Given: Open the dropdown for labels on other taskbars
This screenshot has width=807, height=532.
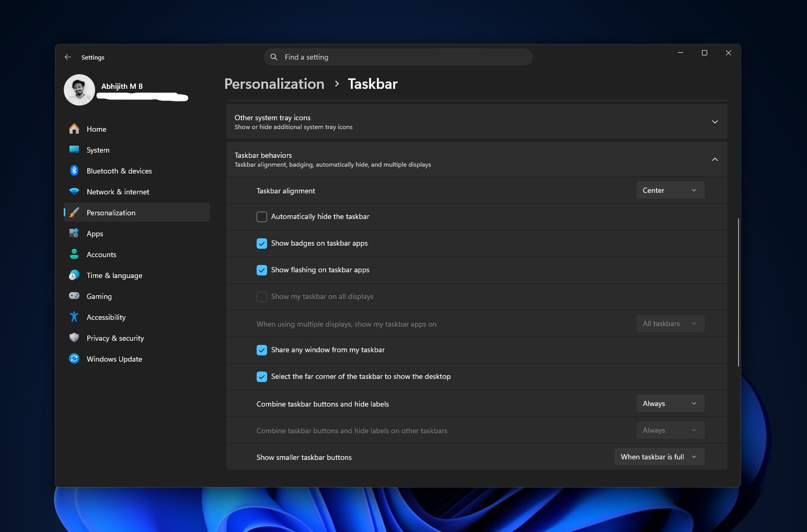Looking at the screenshot, I should [x=670, y=430].
